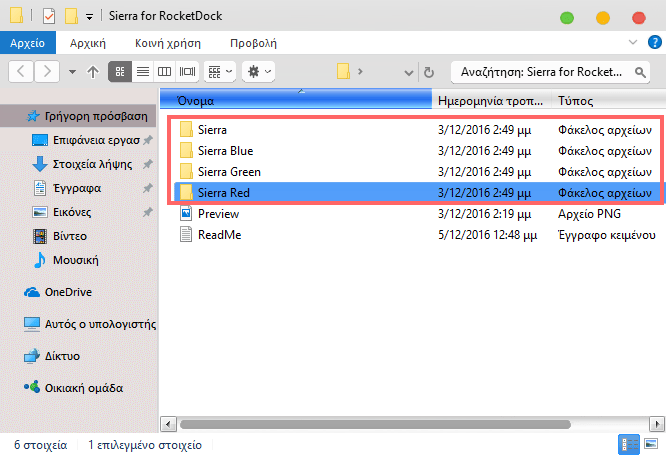Viewport: 666px width, 456px height.
Task: Open the Αρχική ribbon tab
Action: coord(88,43)
